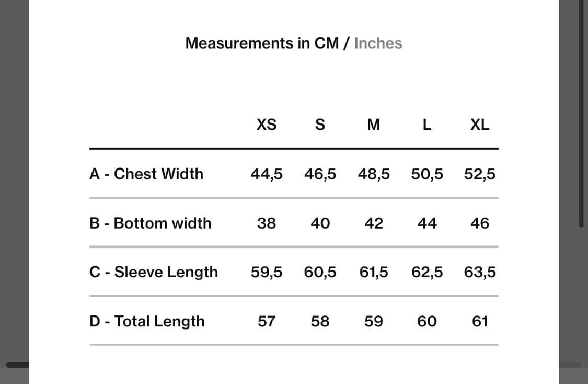This screenshot has height=384, width=588.
Task: Select Total Length value 60 for L
Action: click(427, 321)
